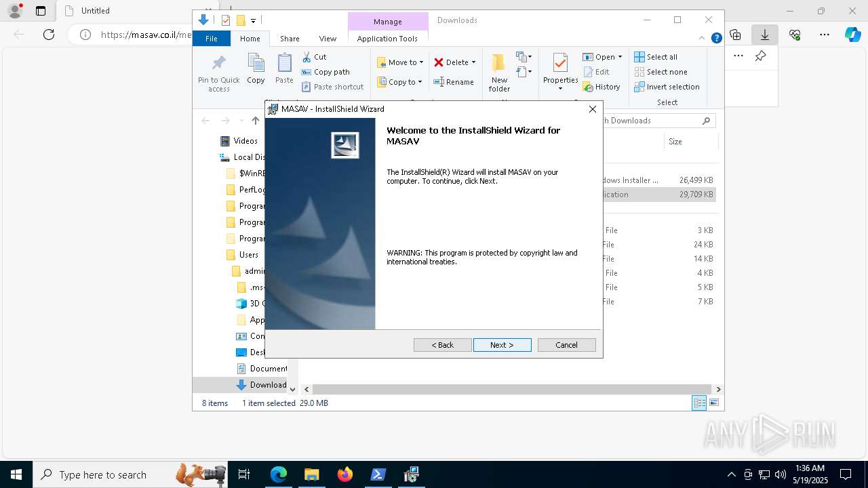Viewport: 868px width, 488px height.
Task: Click Paste shortcut in the ribbon
Action: coord(332,87)
